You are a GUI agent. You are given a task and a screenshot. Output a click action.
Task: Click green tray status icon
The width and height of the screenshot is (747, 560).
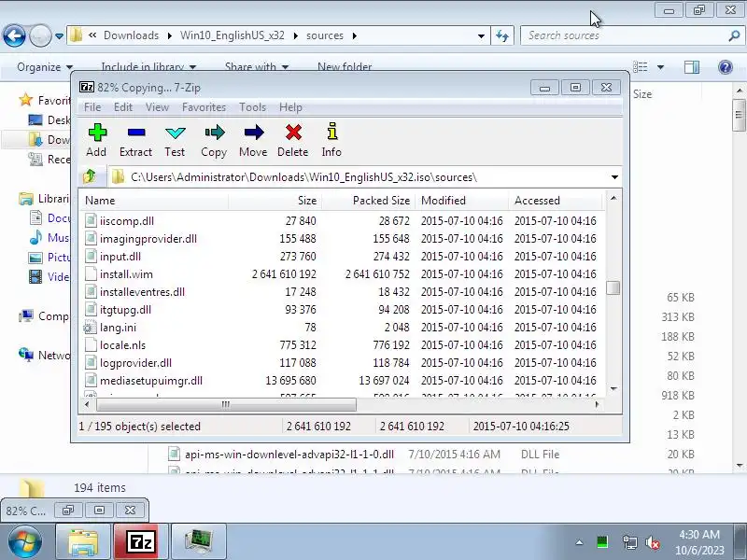pyautogui.click(x=602, y=542)
